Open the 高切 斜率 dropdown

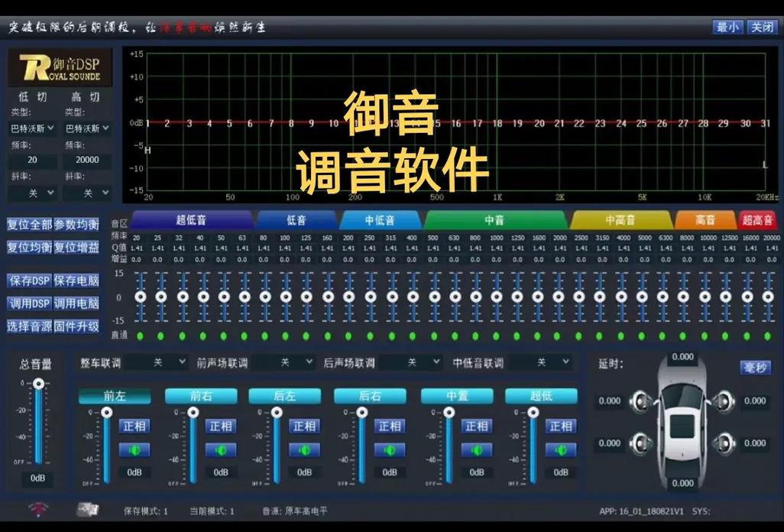tap(87, 193)
